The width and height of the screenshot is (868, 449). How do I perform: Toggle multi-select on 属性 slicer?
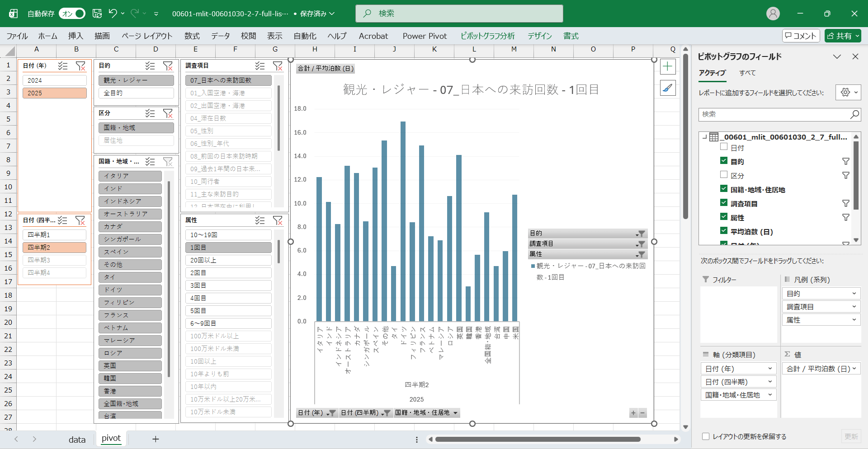click(x=260, y=220)
